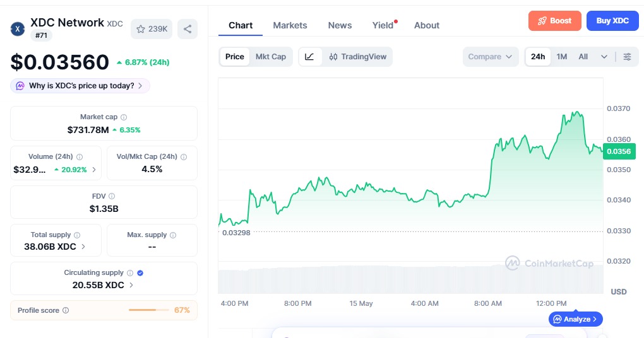
Task: Click the rocket icon in Boost
Action: tap(542, 21)
